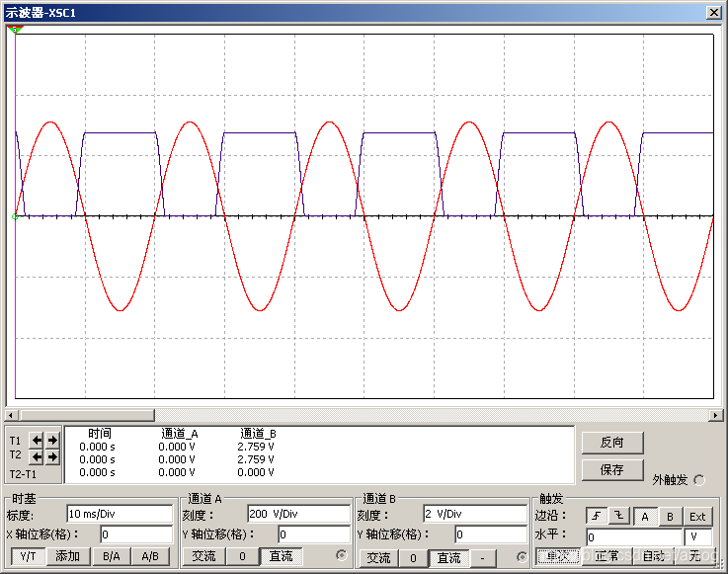Click timebase X position field
Image resolution: width=728 pixels, height=574 pixels.
tap(136, 534)
